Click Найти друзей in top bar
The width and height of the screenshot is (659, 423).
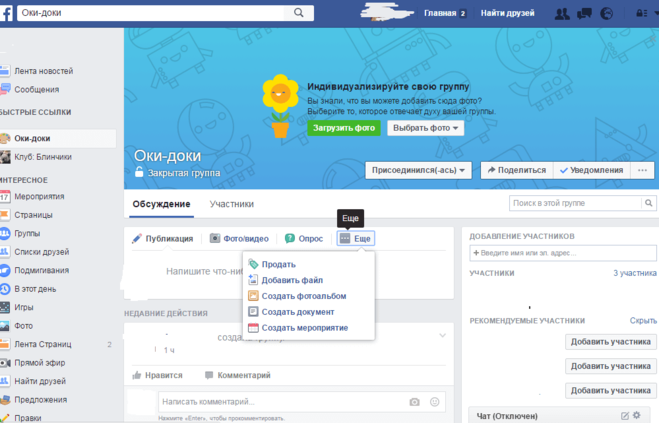tap(507, 13)
